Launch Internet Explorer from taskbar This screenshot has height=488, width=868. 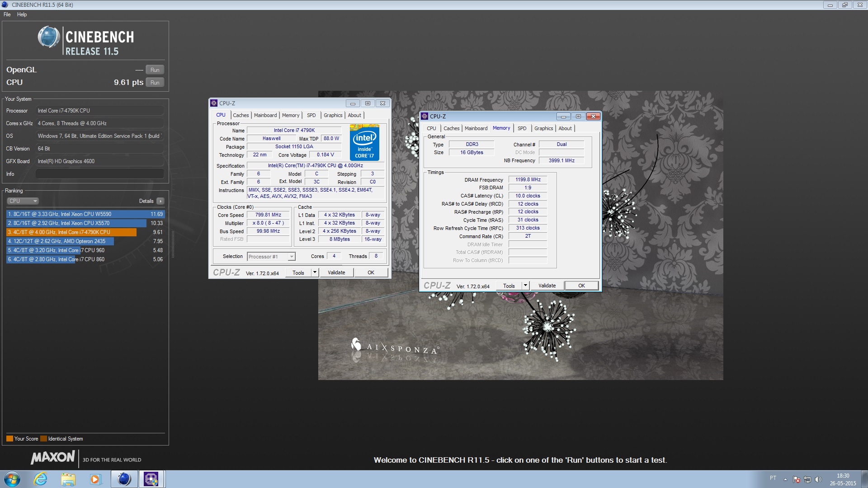pos(41,479)
